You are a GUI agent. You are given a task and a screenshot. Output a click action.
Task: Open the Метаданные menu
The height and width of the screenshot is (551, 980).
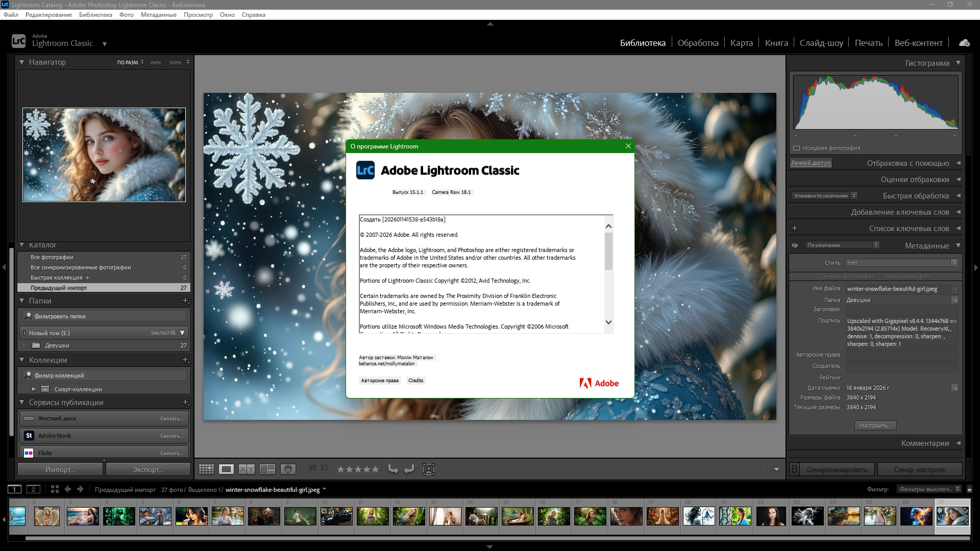point(159,15)
